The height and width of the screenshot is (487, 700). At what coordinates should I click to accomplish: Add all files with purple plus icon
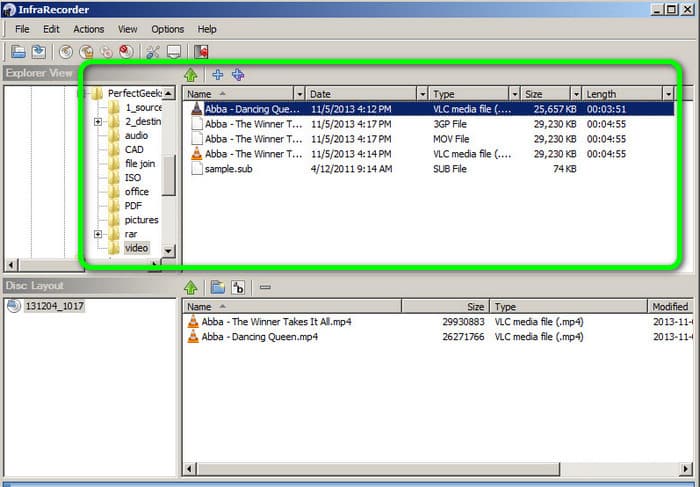pos(238,75)
